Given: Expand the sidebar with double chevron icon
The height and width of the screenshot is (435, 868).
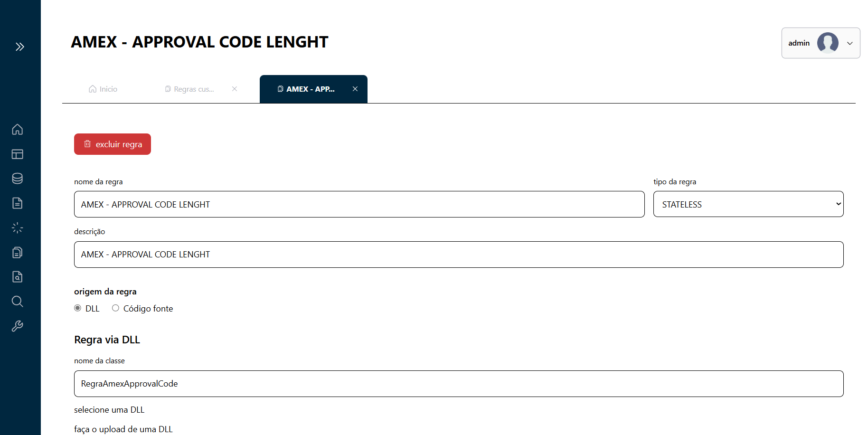Looking at the screenshot, I should [19, 47].
